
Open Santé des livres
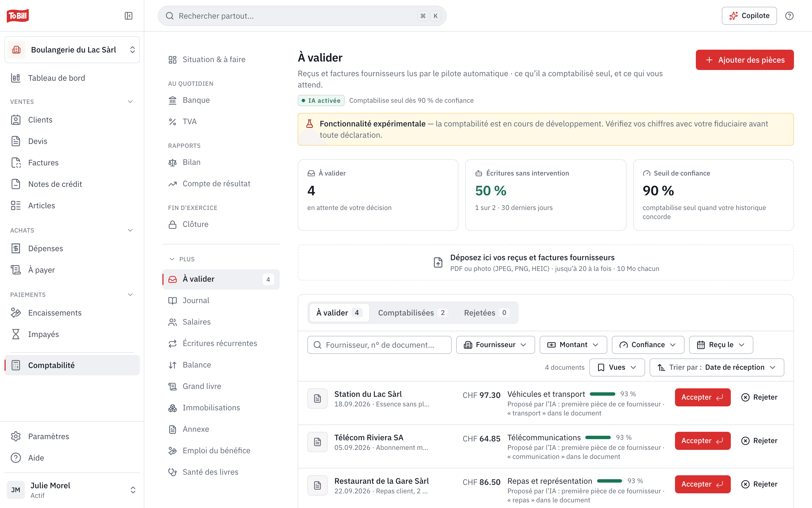point(221,472)
